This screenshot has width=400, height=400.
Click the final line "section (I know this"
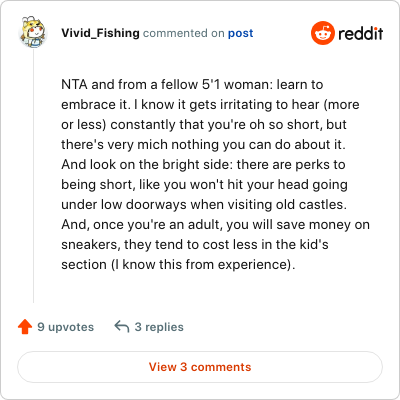(x=178, y=265)
